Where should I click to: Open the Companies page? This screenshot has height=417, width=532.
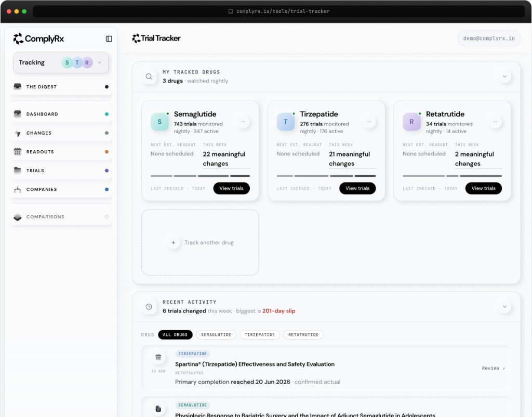[61, 189]
